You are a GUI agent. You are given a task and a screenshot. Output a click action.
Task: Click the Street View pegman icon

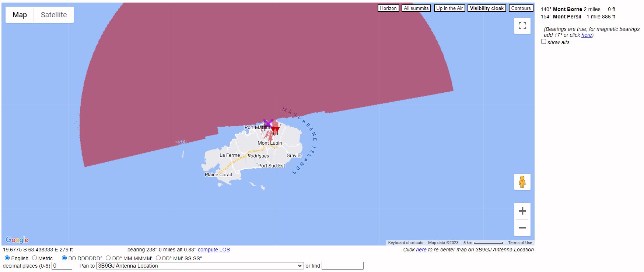point(522,182)
